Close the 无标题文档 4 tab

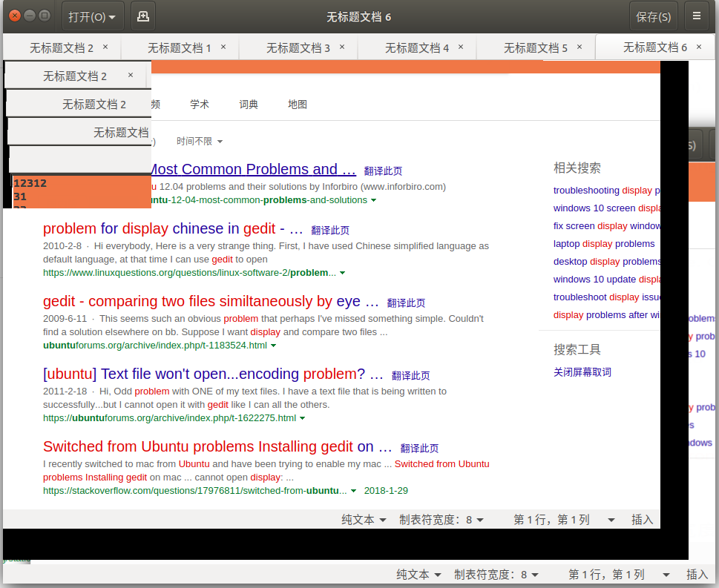pos(461,47)
